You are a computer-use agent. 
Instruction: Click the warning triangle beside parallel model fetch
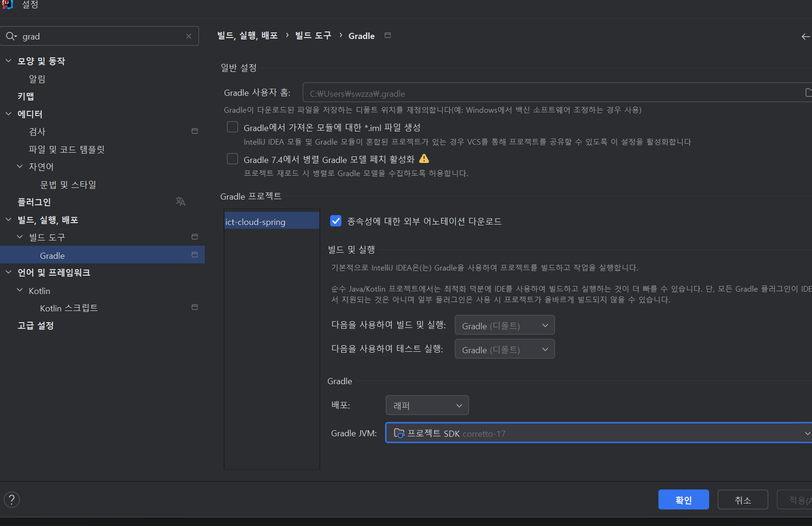click(x=424, y=158)
